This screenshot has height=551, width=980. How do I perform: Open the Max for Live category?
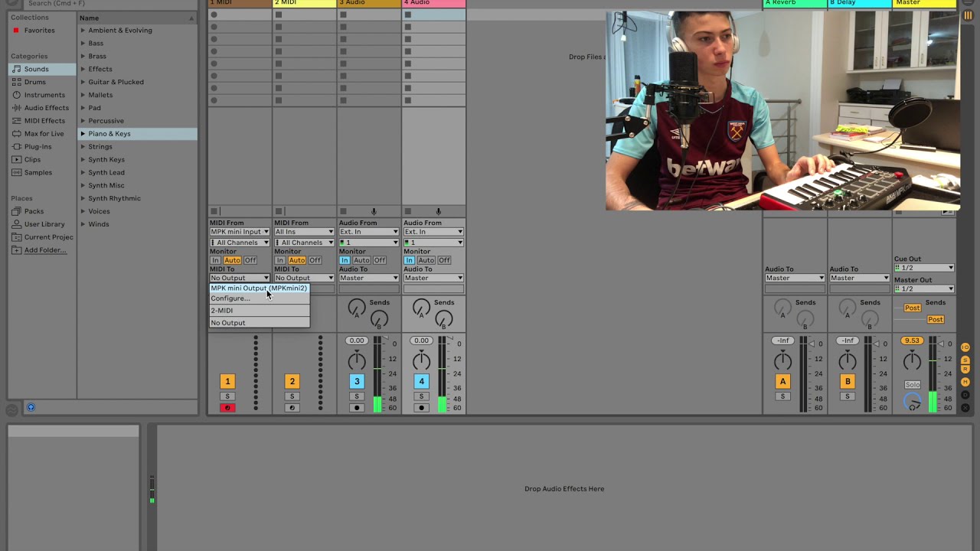point(42,134)
